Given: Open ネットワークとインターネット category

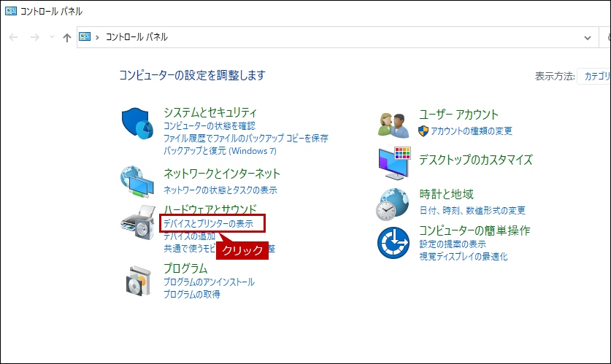Looking at the screenshot, I should pos(222,174).
